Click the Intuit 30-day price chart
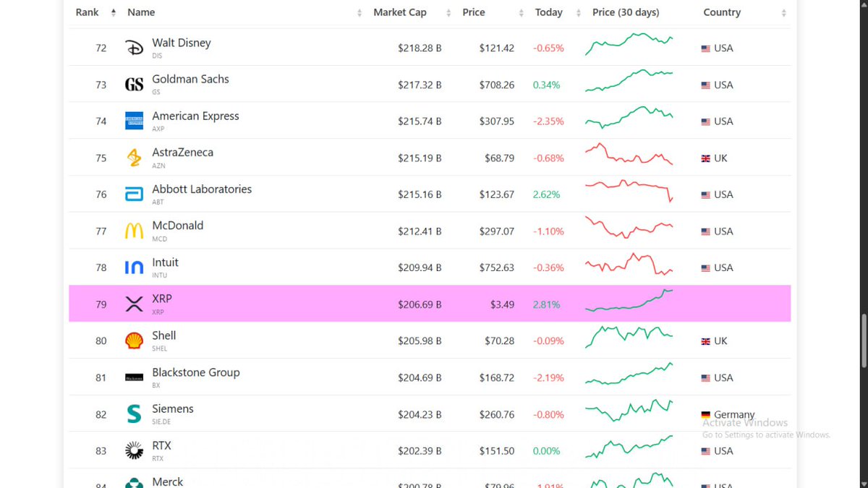This screenshot has width=868, height=488. point(629,264)
